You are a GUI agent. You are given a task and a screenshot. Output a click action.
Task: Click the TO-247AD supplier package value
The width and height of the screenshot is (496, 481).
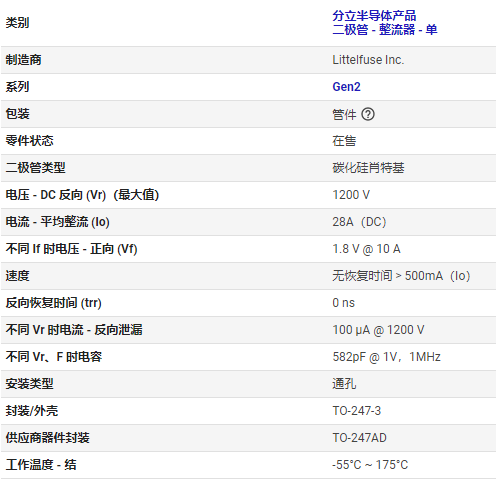pos(359,438)
